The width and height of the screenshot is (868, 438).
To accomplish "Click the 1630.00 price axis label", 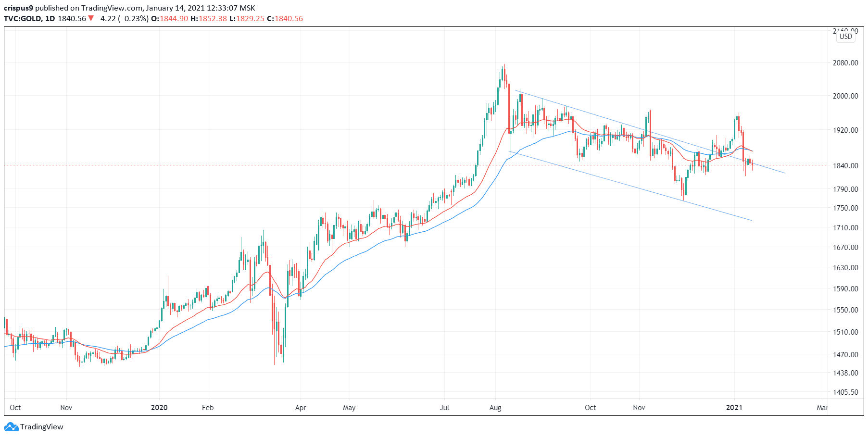I will point(845,268).
